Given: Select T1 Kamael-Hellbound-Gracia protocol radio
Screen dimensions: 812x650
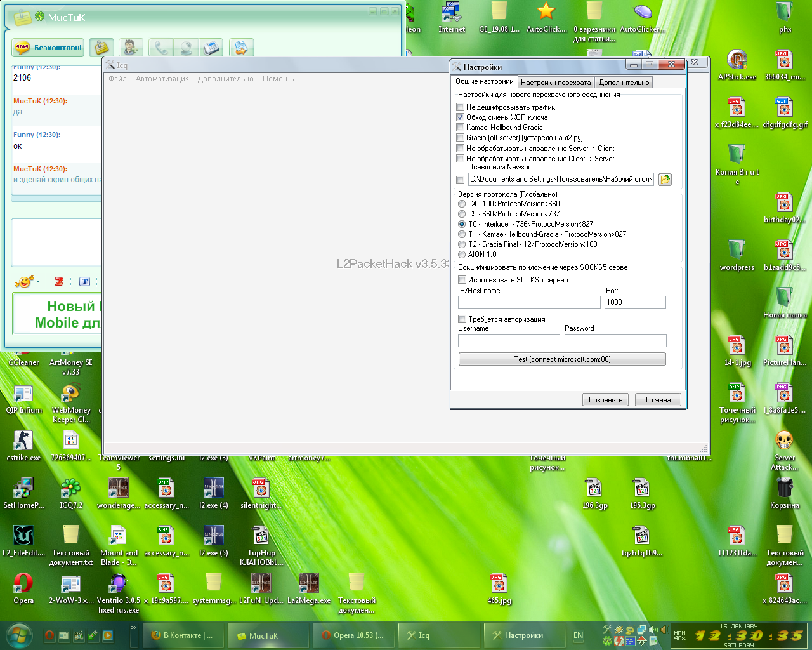Looking at the screenshot, I should click(x=462, y=234).
